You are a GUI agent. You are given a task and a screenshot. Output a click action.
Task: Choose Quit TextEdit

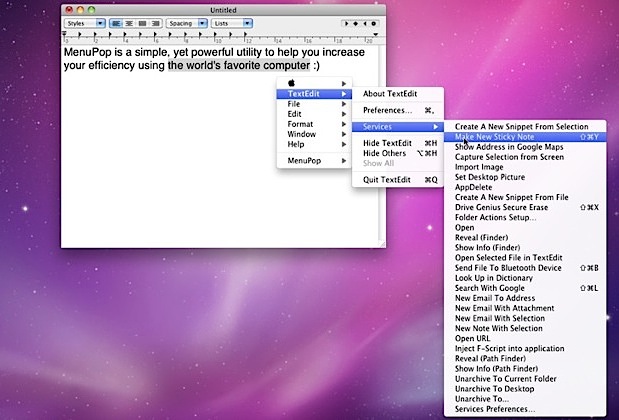pos(398,180)
